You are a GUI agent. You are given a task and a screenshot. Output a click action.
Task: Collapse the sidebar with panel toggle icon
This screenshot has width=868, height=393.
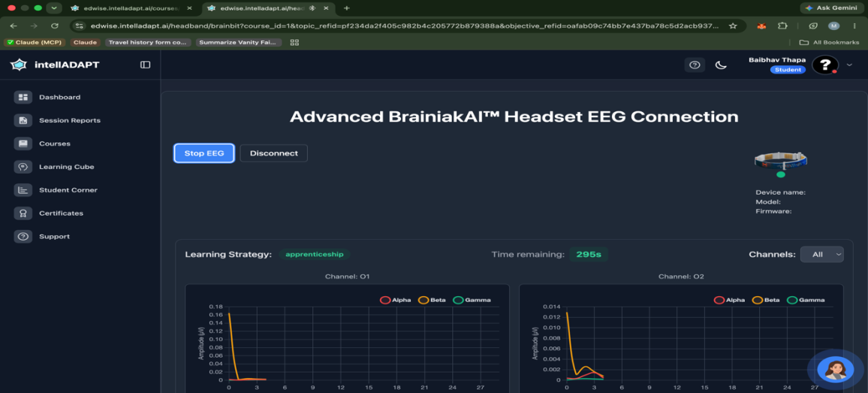(x=145, y=65)
